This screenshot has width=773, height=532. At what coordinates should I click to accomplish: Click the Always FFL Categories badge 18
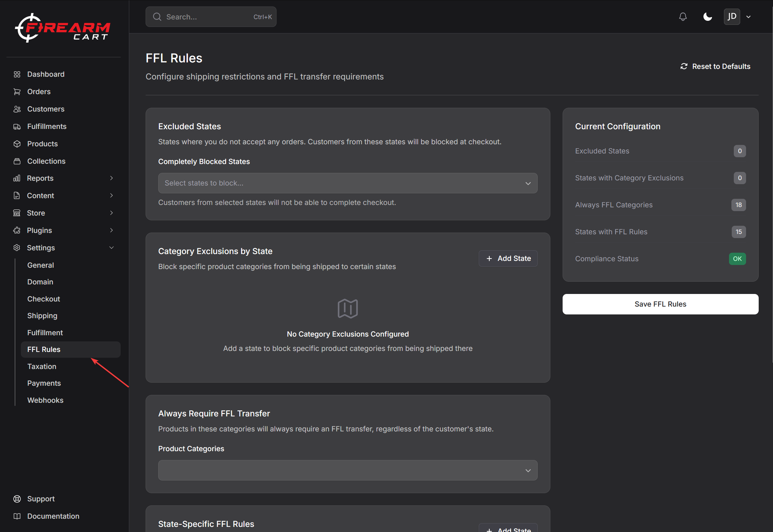[739, 205]
